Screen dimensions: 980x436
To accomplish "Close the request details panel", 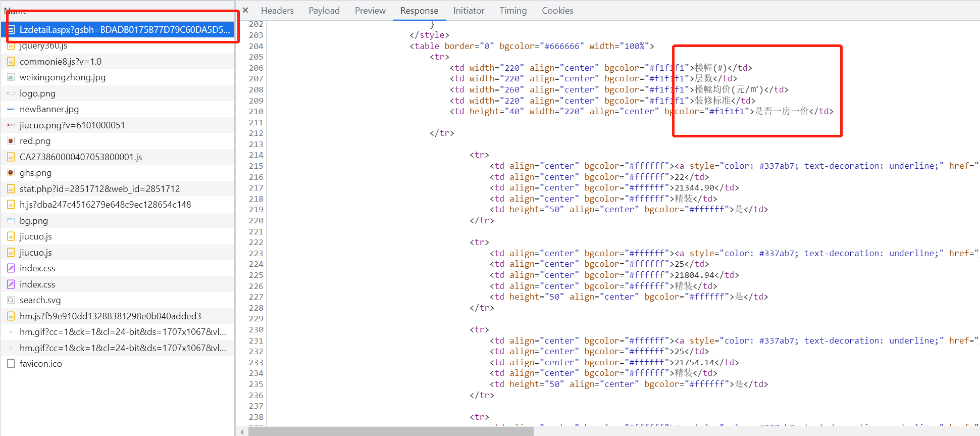I will tap(245, 10).
